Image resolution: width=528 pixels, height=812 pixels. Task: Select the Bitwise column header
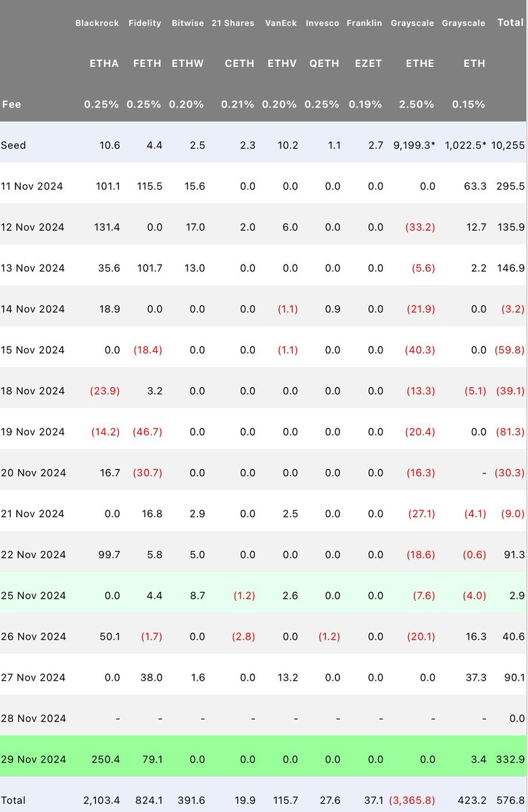coord(187,23)
